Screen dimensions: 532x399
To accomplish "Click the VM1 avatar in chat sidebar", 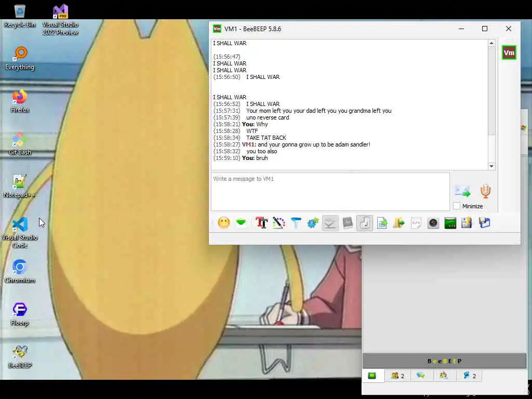I will pyautogui.click(x=509, y=52).
